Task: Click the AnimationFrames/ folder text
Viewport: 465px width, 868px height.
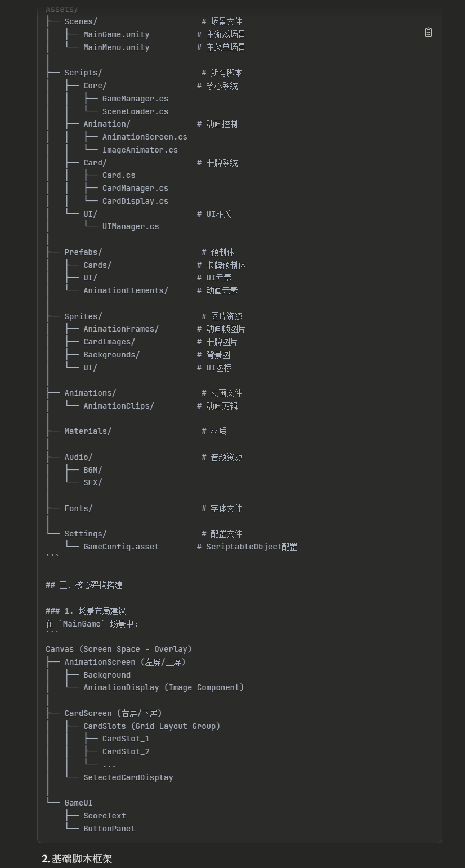Action: [x=121, y=329]
